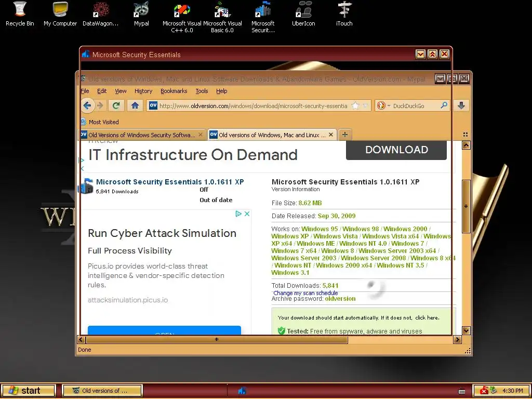Click 'click here' download link

[427, 318]
